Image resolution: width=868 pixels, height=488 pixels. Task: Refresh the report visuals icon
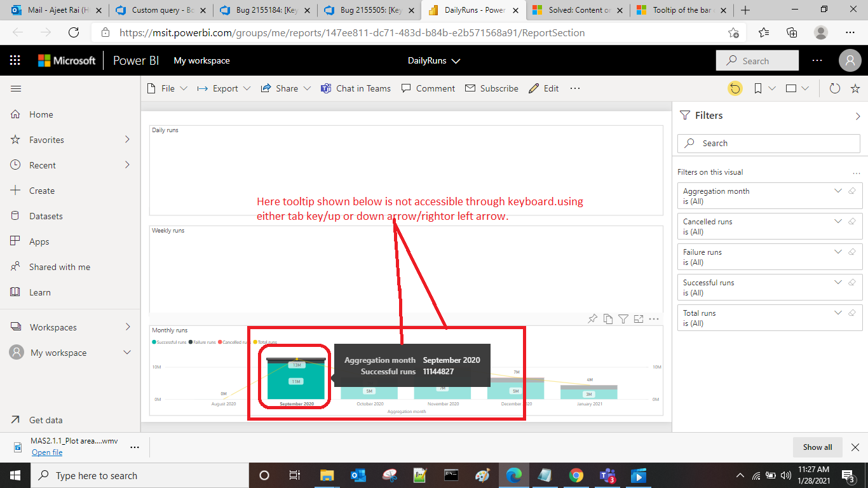pos(835,89)
